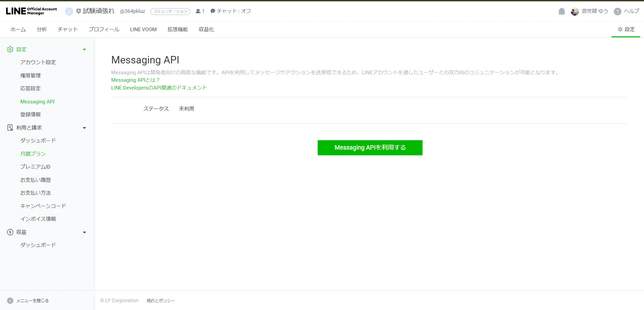Switch to the チャット tab
Image resolution: width=644 pixels, height=310 pixels.
(x=68, y=30)
